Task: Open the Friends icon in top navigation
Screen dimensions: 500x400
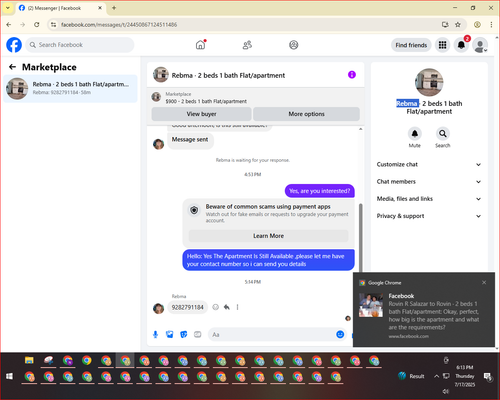Action: (247, 45)
